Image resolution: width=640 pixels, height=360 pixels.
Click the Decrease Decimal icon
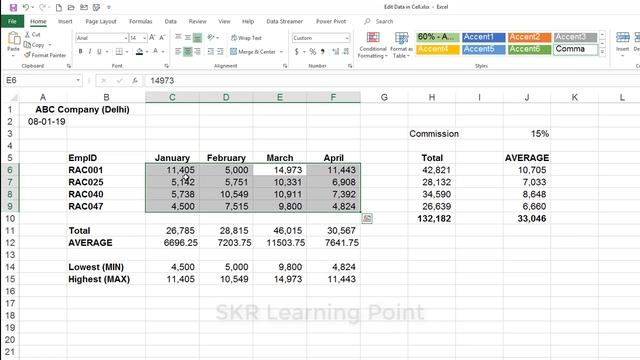pyautogui.click(x=346, y=51)
